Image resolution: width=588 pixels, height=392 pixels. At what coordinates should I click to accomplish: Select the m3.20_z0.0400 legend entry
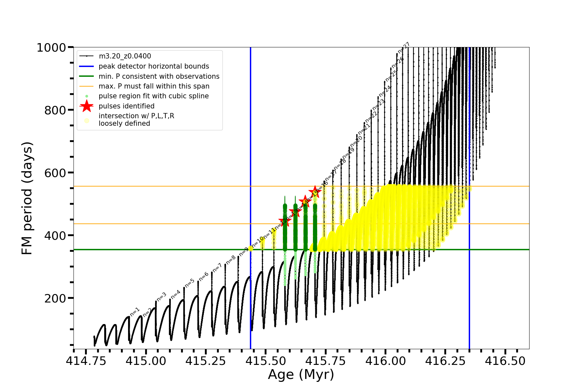pyautogui.click(x=125, y=56)
